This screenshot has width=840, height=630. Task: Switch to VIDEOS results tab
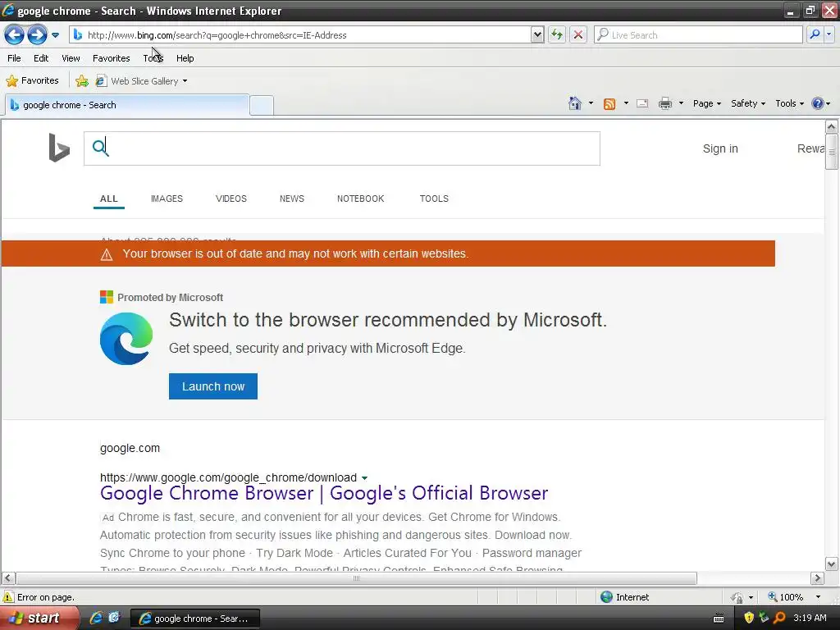[x=231, y=199]
